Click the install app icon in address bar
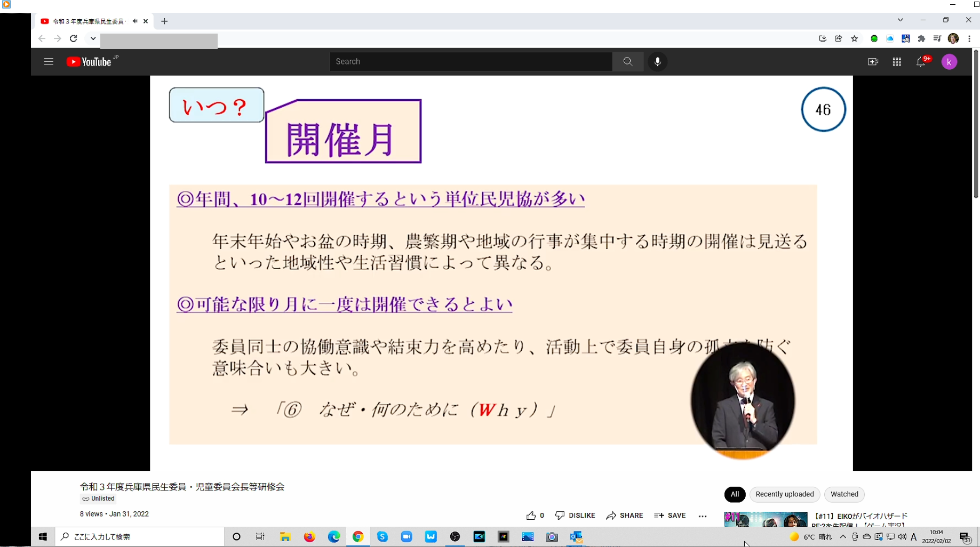980x547 pixels. tap(823, 38)
